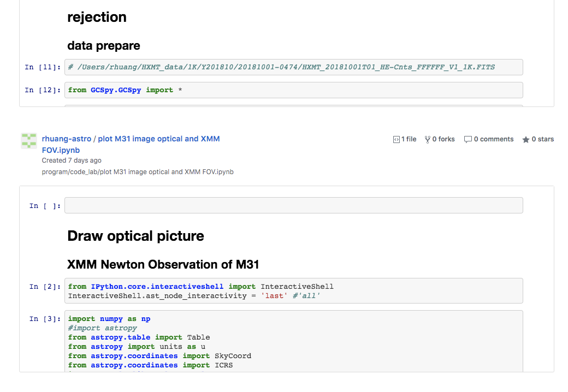This screenshot has height=392, width=568.
Task: Click the file code icon beside 1 file
Action: pyautogui.click(x=396, y=140)
